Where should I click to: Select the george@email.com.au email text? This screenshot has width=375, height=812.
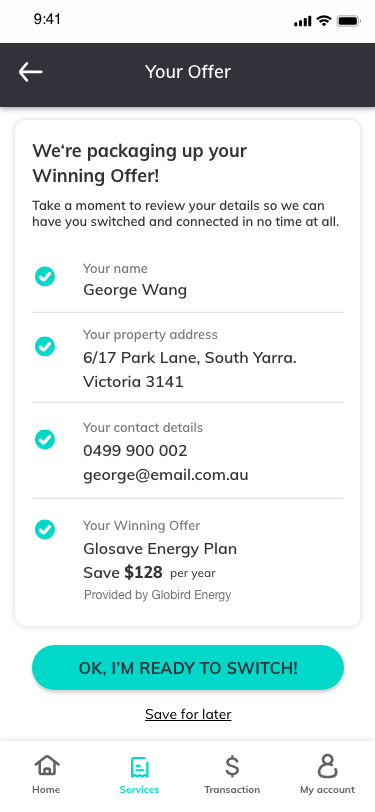(x=166, y=474)
